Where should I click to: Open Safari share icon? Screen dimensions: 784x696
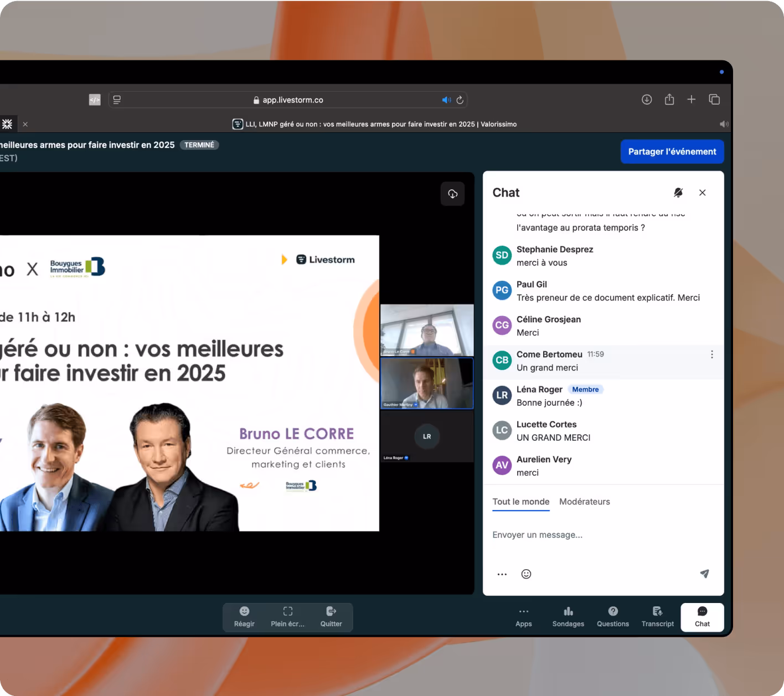pyautogui.click(x=669, y=100)
